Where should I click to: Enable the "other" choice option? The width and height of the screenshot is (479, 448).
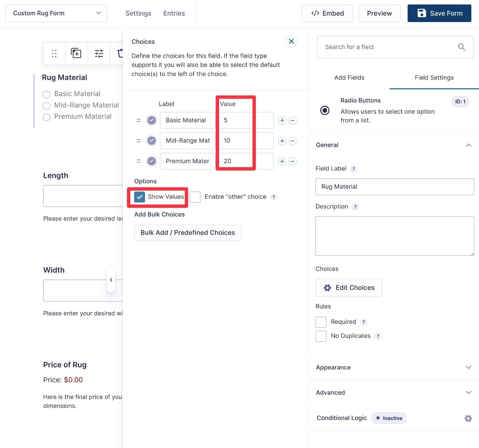click(195, 197)
